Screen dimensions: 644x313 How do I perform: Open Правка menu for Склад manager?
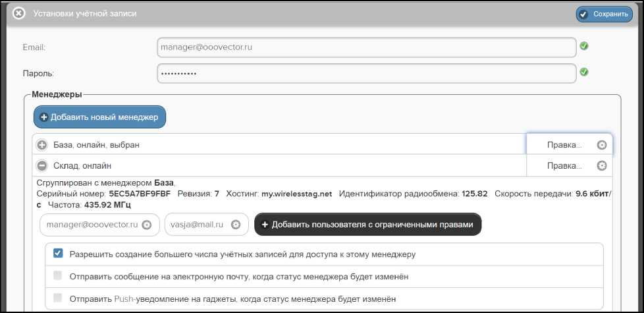point(569,166)
